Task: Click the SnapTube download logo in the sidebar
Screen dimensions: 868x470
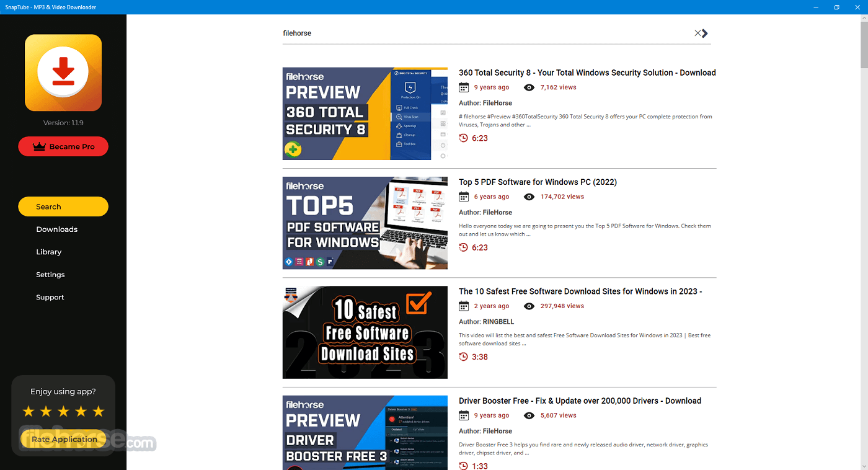Action: (x=63, y=73)
